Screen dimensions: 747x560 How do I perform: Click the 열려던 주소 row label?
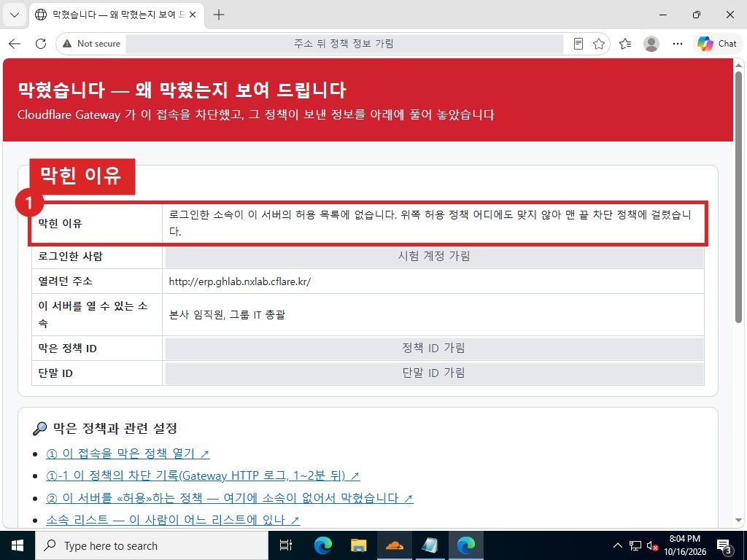pyautogui.click(x=65, y=281)
